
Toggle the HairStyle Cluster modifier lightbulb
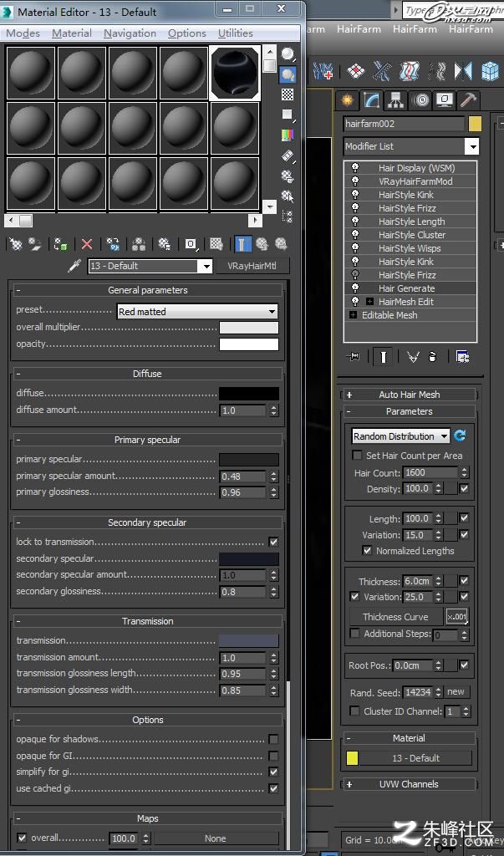point(355,235)
